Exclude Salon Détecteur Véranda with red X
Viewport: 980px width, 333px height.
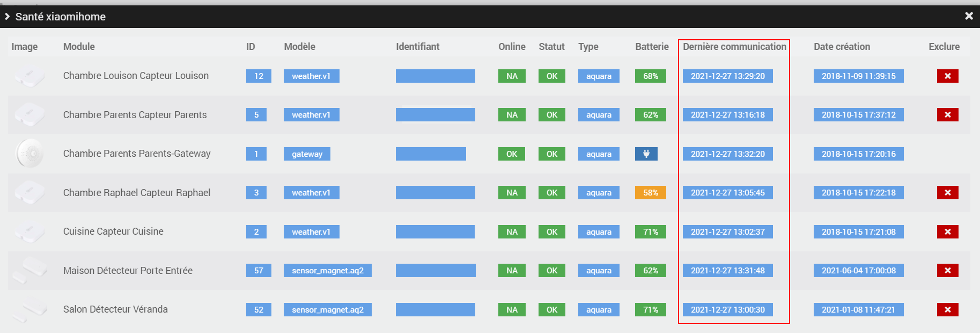[947, 310]
